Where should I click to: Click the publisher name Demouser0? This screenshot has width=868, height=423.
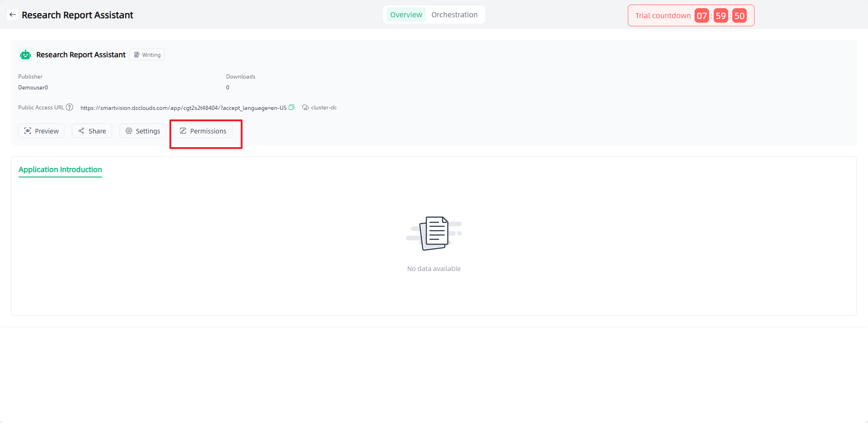pos(33,88)
